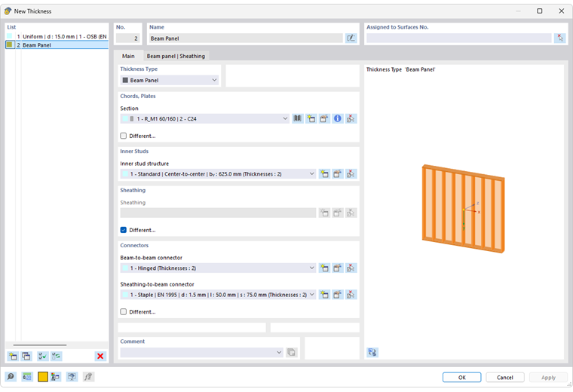Screen dimensions: 573x392
Task: Create new beam-to-beam connector icon
Action: [324, 268]
